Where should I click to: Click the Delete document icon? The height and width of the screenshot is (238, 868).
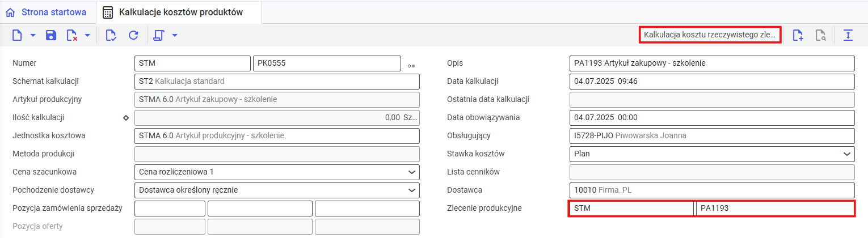pyautogui.click(x=72, y=35)
